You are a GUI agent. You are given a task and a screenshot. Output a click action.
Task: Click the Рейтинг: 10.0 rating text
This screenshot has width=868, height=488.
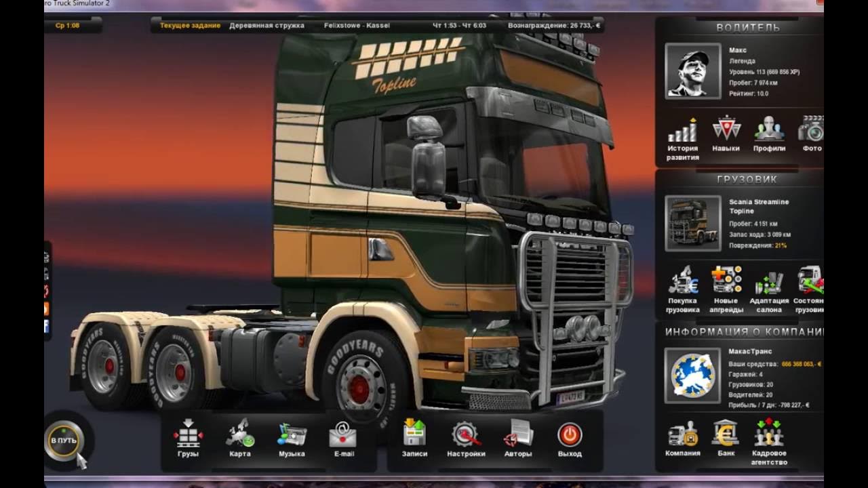[x=749, y=94]
